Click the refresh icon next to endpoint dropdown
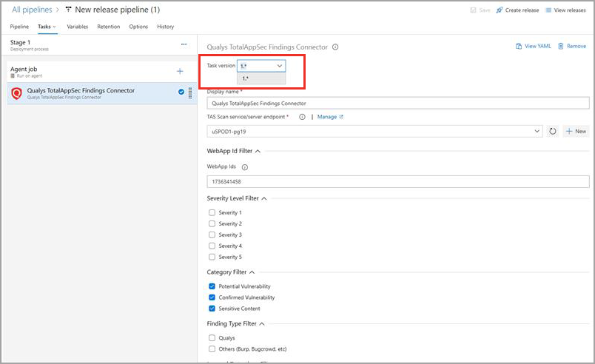Screen dimensions: 595x364 pos(552,131)
